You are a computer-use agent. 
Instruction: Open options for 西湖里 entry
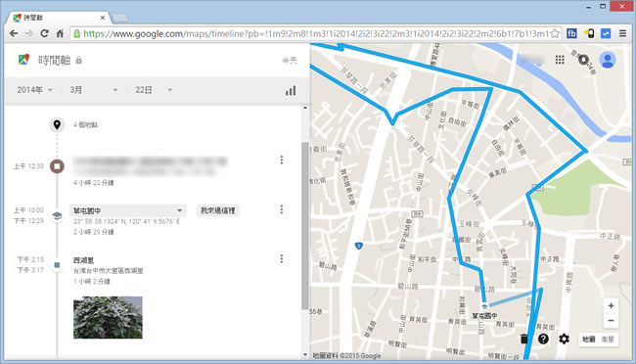point(282,259)
